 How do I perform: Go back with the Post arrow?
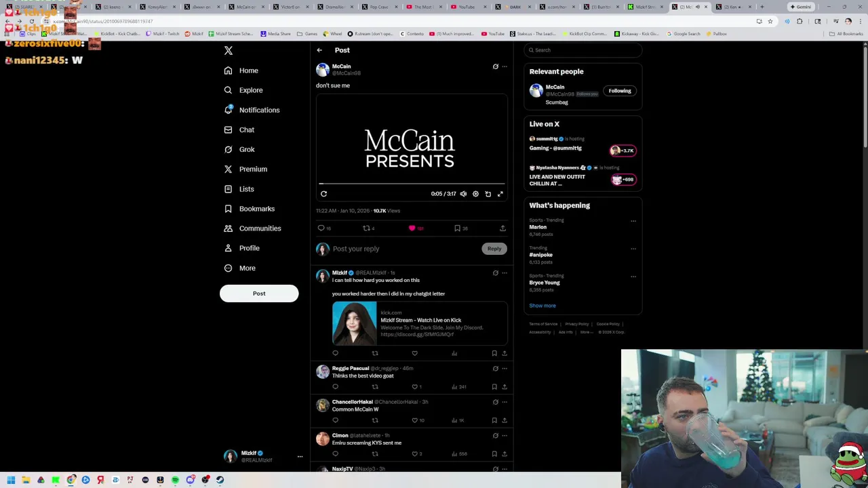[x=319, y=50]
